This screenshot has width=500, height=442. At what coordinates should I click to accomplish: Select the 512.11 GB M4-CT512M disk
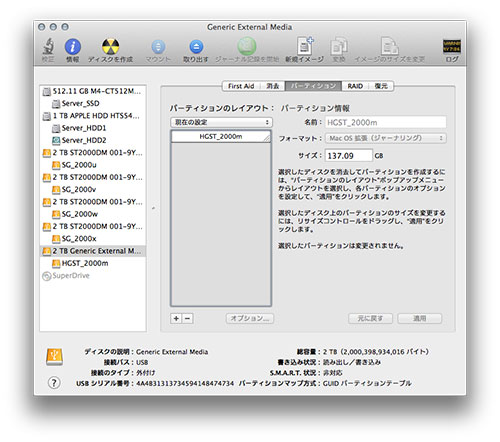(x=93, y=91)
